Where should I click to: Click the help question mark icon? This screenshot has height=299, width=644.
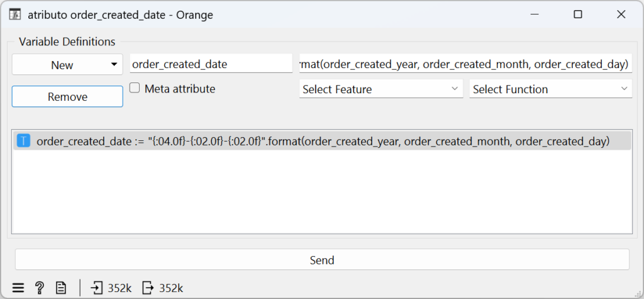40,288
